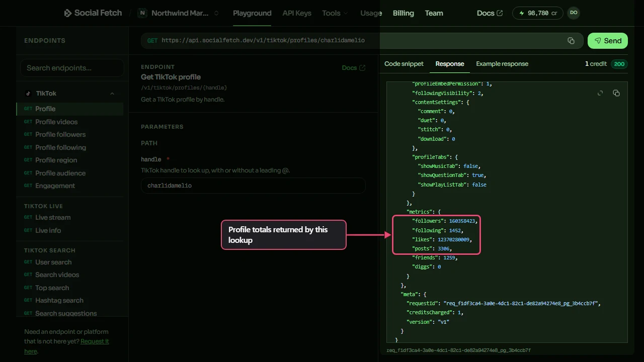Select the Profile region endpoint

[x=70, y=160]
